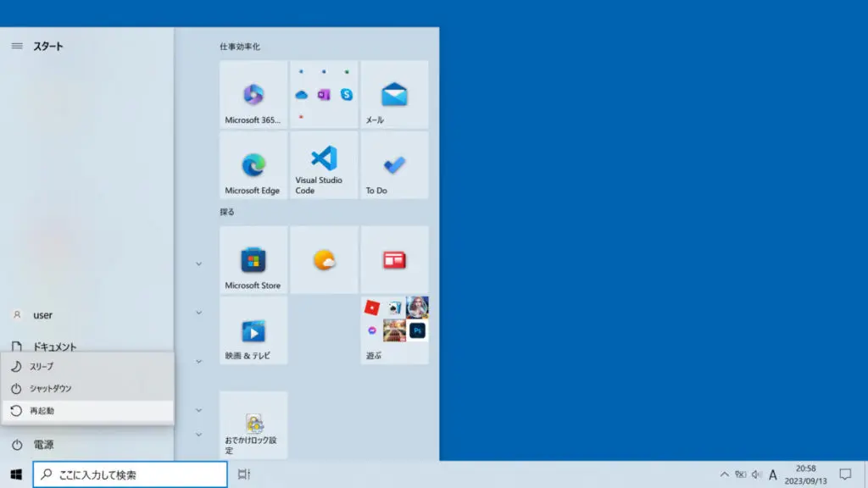Open the To Do tile
The image size is (868, 488).
pos(394,165)
